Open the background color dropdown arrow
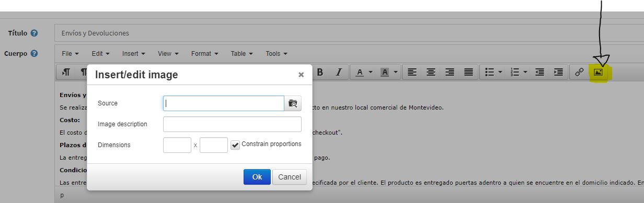Image resolution: width=644 pixels, height=203 pixels. pyautogui.click(x=396, y=73)
